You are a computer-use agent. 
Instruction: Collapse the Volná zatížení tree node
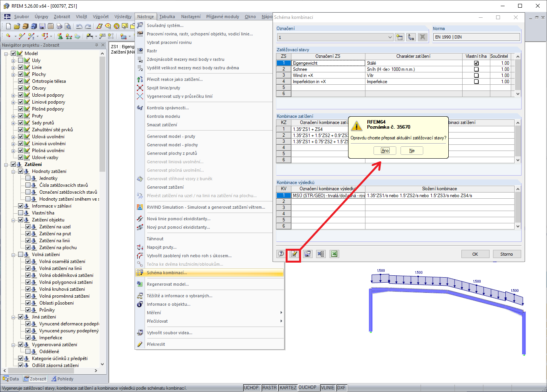[x=13, y=255]
